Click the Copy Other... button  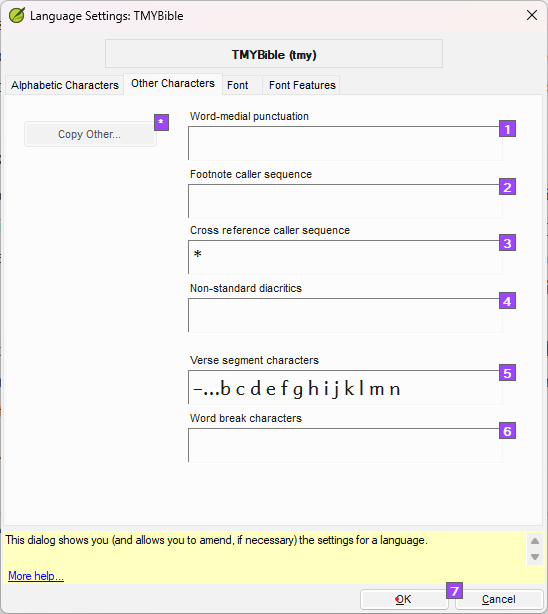click(x=90, y=134)
